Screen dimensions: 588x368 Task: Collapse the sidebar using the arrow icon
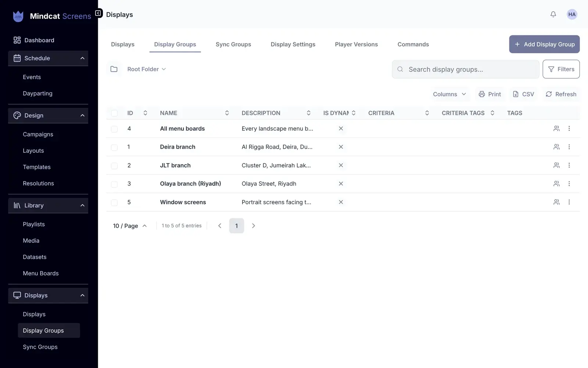coord(98,13)
